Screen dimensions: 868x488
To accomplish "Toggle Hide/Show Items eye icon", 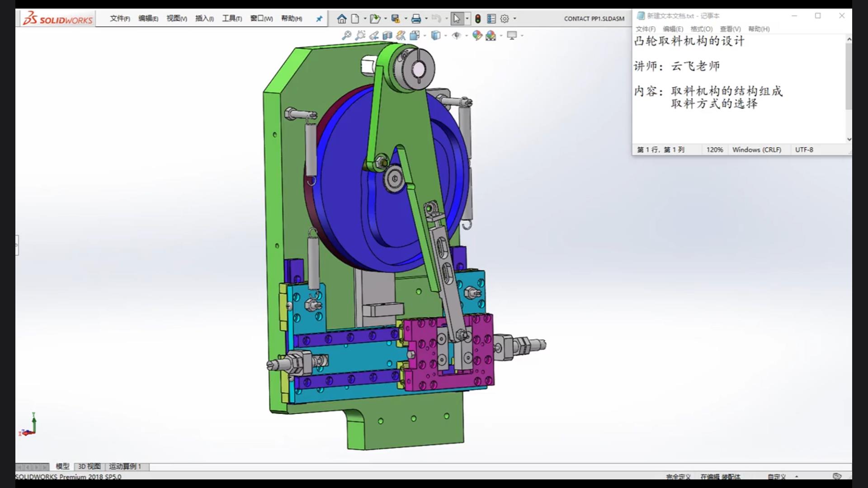I will [x=457, y=35].
